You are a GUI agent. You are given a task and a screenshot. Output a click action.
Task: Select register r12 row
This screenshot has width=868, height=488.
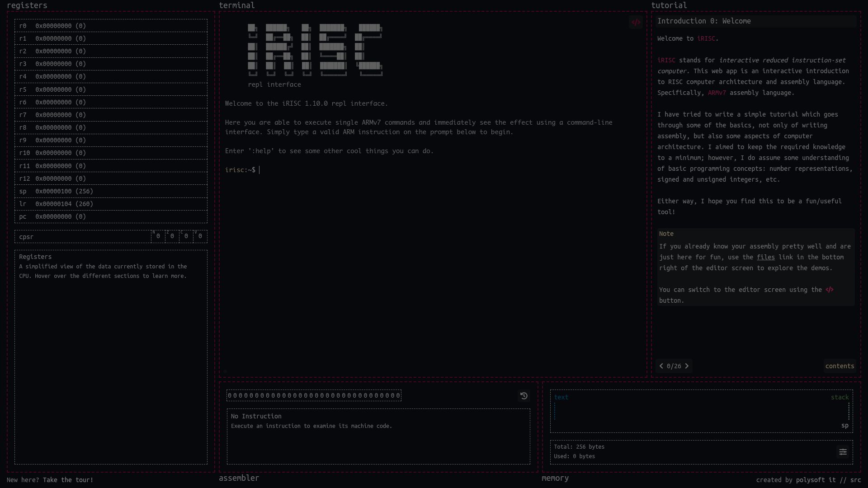pos(111,178)
